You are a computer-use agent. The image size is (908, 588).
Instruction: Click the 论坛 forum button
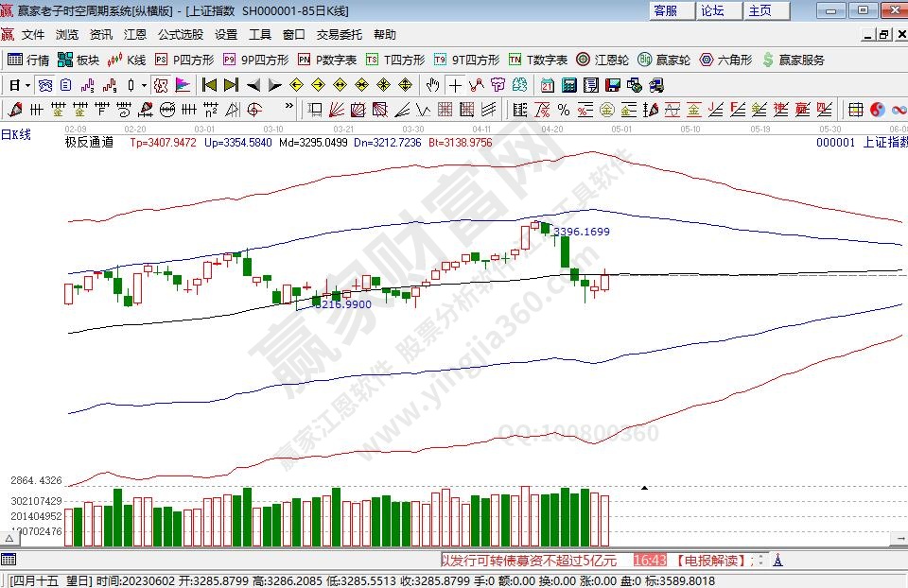point(712,11)
